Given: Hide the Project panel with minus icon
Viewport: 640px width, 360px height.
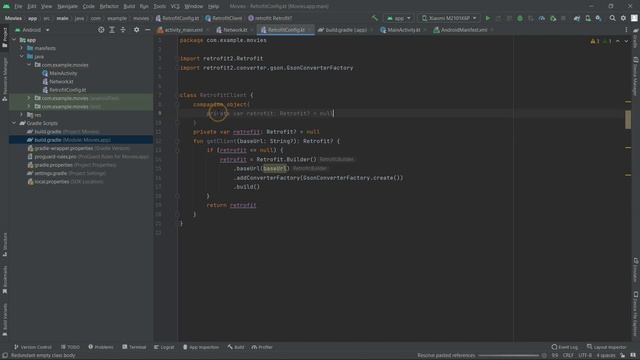Looking at the screenshot, I should pyautogui.click(x=147, y=30).
